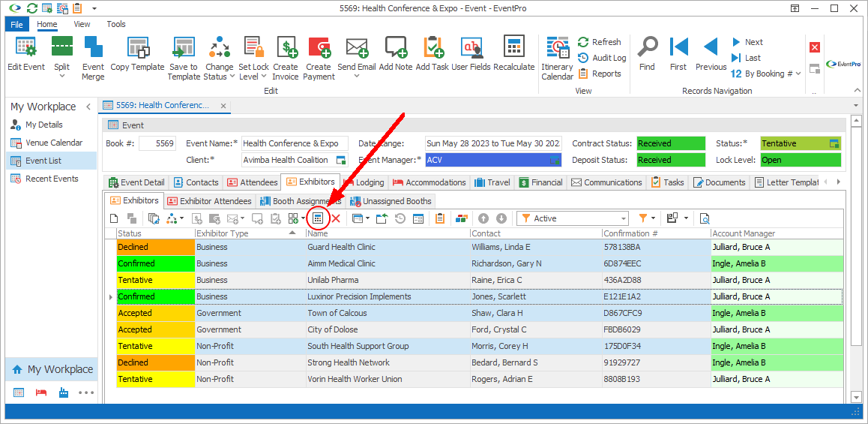
Task: Click the red X delete icon in toolbar
Action: [x=336, y=218]
